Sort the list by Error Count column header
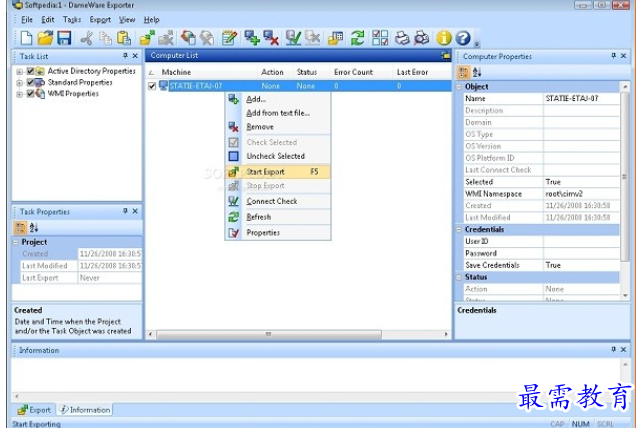 click(x=354, y=72)
